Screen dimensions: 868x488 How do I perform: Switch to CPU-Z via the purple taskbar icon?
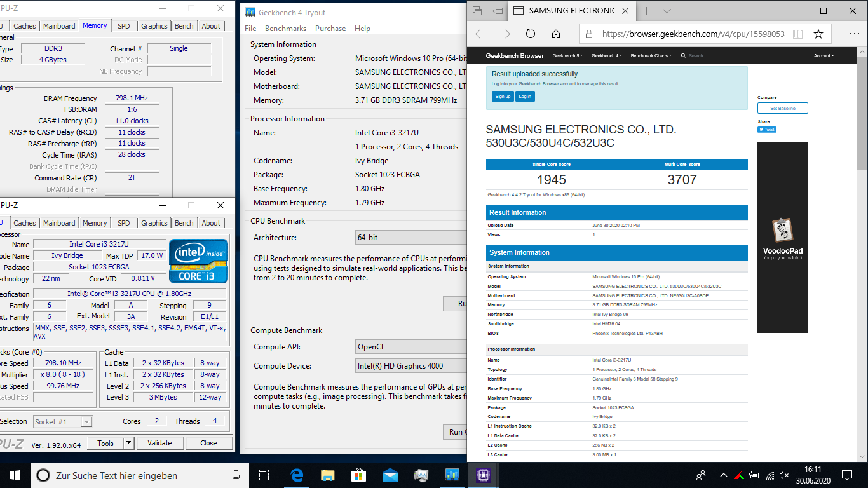(x=483, y=475)
